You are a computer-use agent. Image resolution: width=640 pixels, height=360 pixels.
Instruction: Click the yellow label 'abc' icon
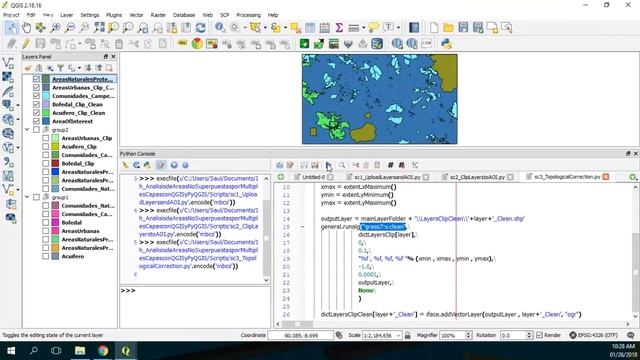pyautogui.click(x=182, y=44)
